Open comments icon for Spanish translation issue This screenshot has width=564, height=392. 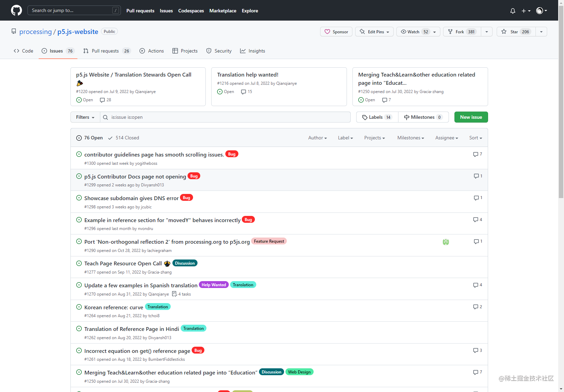click(x=477, y=285)
